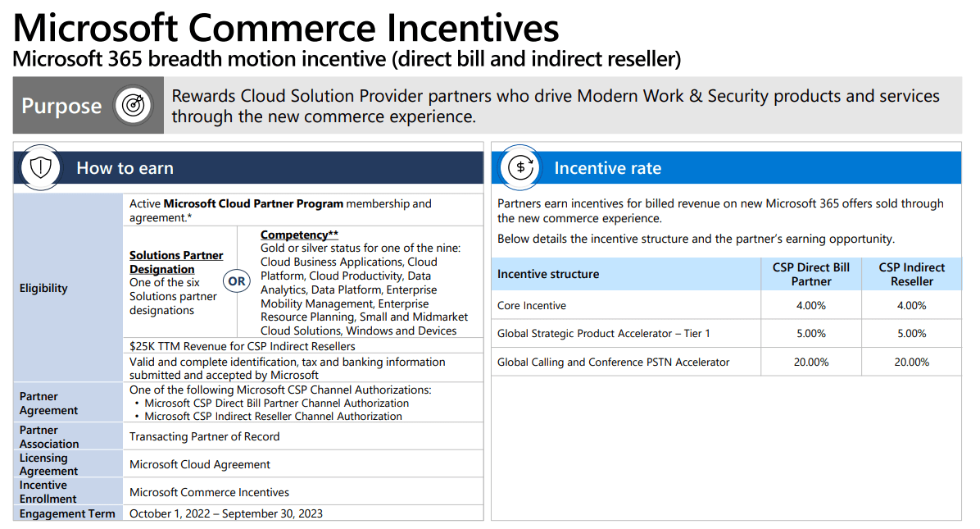Click the How to earn header

(125, 167)
